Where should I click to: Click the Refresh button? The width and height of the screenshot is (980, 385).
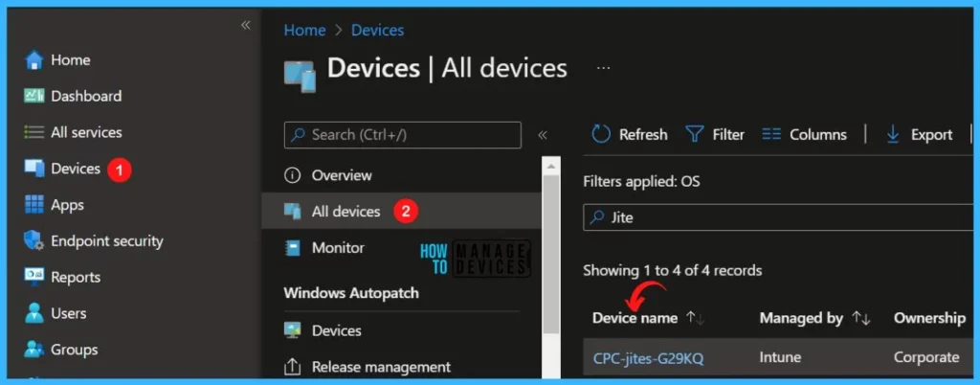tap(630, 134)
